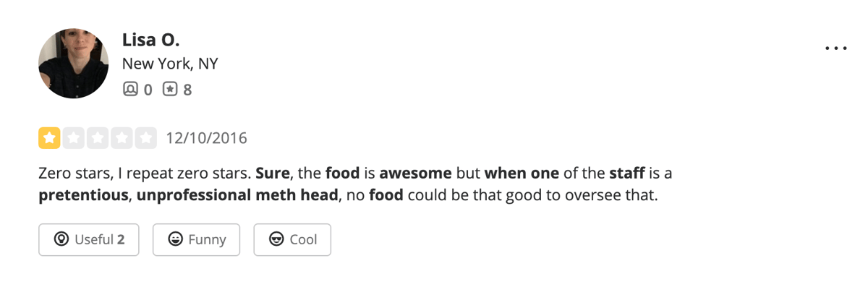Image resolution: width=868 pixels, height=300 pixels.
Task: Vote the review as Funny
Action: [196, 239]
